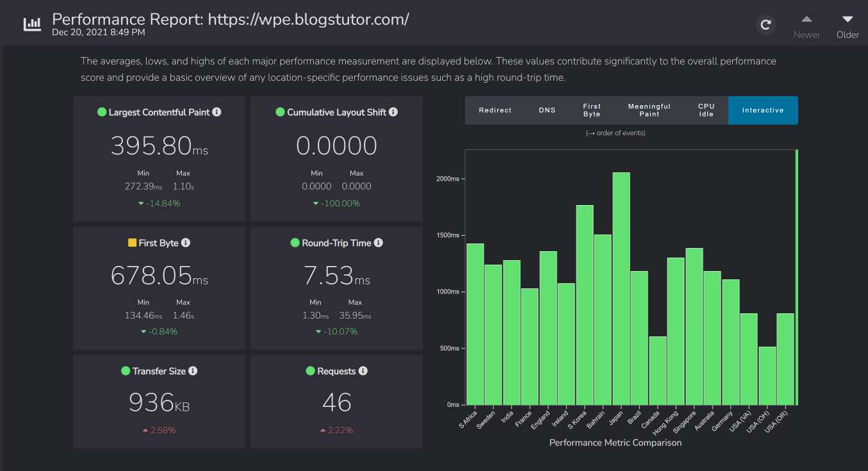Viewport: 868px width, 471px height.
Task: Click the Performance Metric Comparison caption
Action: click(x=616, y=442)
